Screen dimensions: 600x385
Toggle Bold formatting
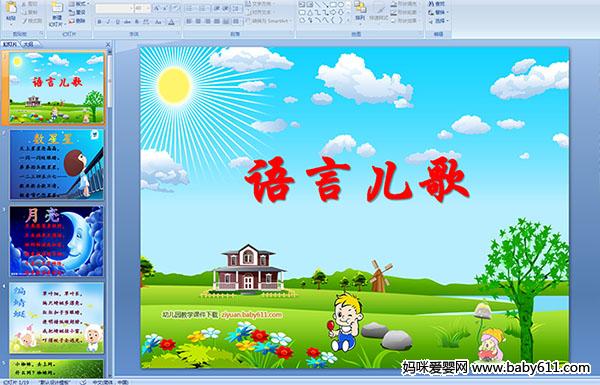99,22
